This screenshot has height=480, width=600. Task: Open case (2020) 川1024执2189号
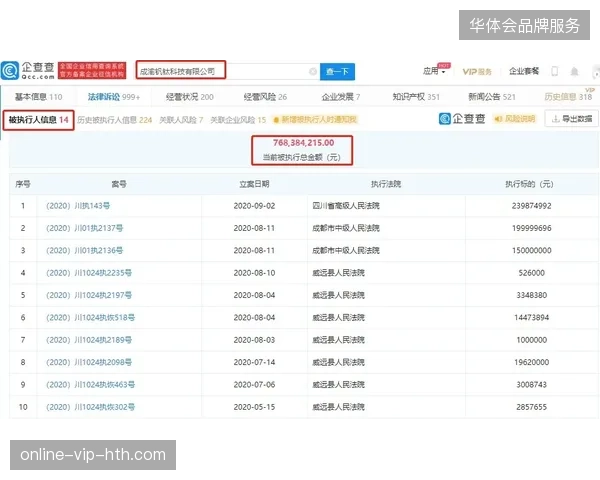tap(89, 340)
